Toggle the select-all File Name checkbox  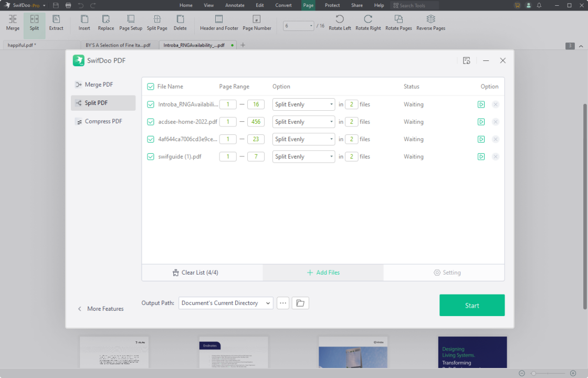point(151,87)
